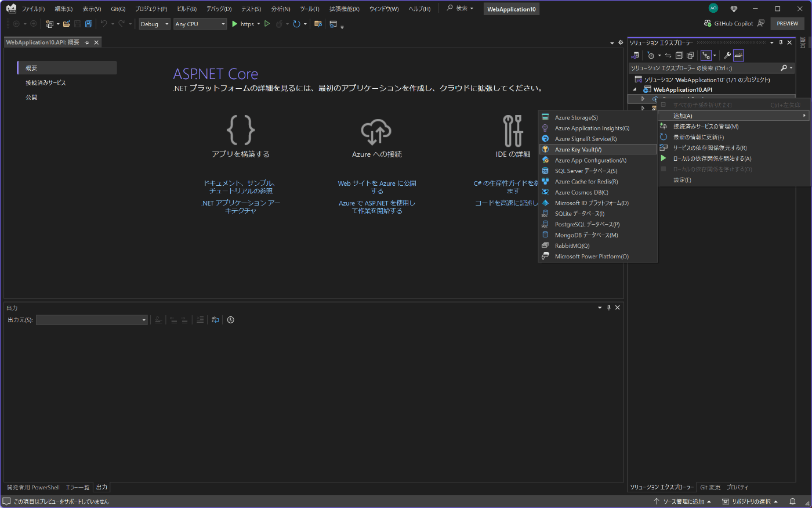Select Azure Storage(S) from submenu

click(597, 117)
